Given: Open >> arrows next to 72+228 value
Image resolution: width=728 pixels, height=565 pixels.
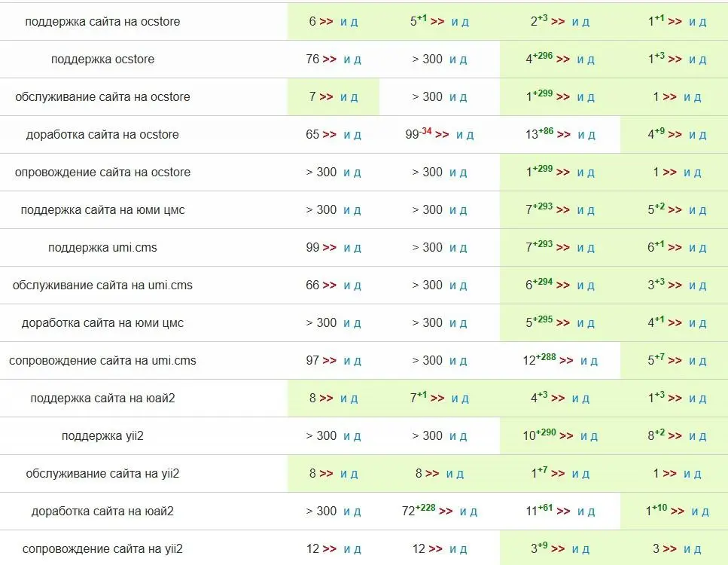Looking at the screenshot, I should (446, 511).
